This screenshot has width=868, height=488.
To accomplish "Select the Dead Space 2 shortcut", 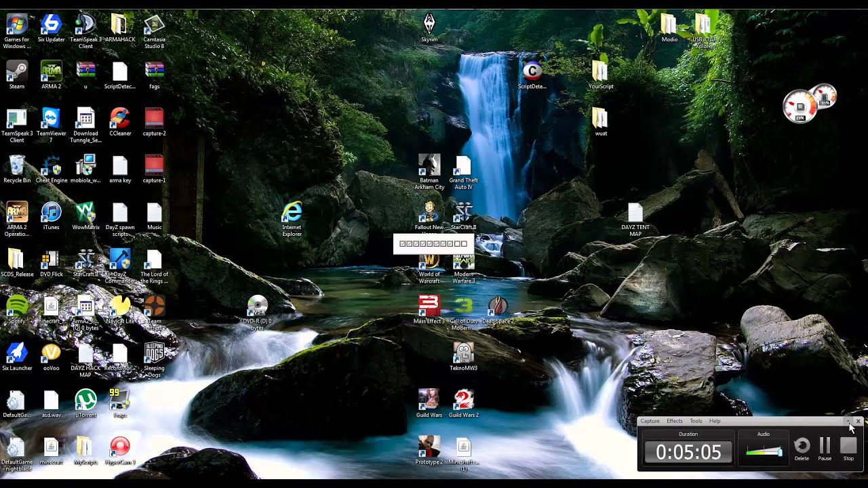I will pyautogui.click(x=498, y=309).
